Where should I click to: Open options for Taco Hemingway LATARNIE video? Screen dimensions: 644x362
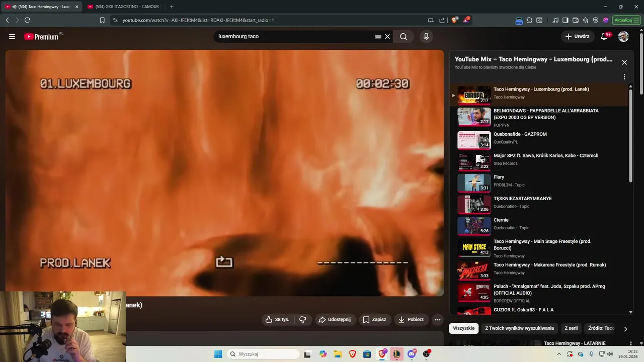[631, 343]
